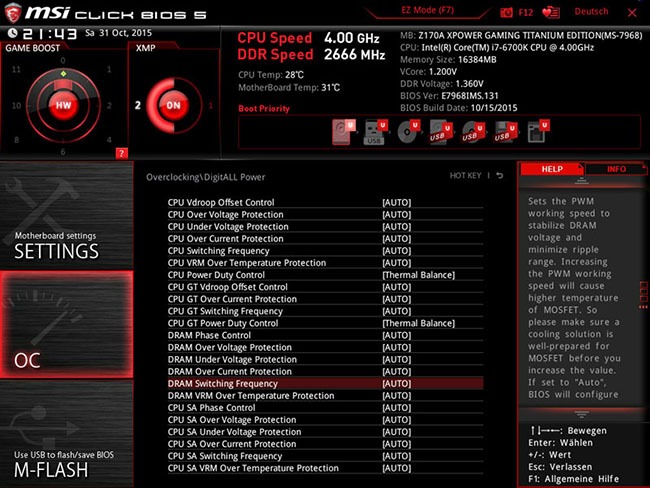650x488 pixels.
Task: Open CPU Power Duty Control Thermal Balance
Action: pos(418,275)
